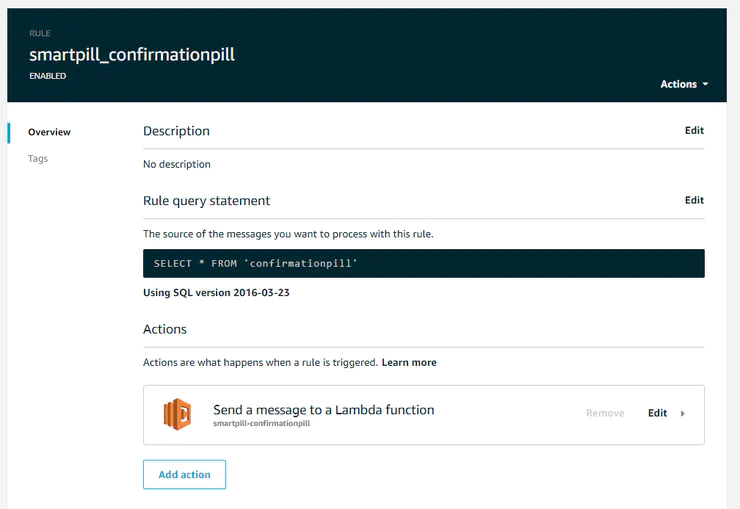Open the Learn more link
Viewport: 740px width, 509px height.
[x=409, y=362]
